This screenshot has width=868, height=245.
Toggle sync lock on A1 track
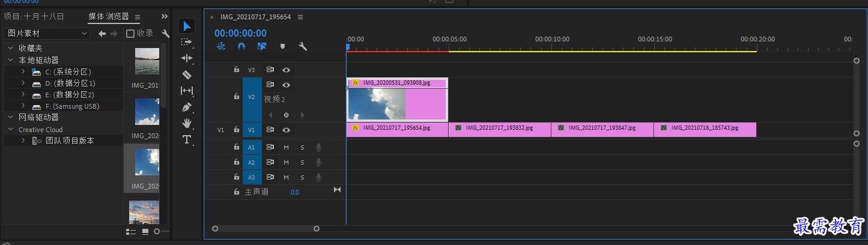click(270, 147)
